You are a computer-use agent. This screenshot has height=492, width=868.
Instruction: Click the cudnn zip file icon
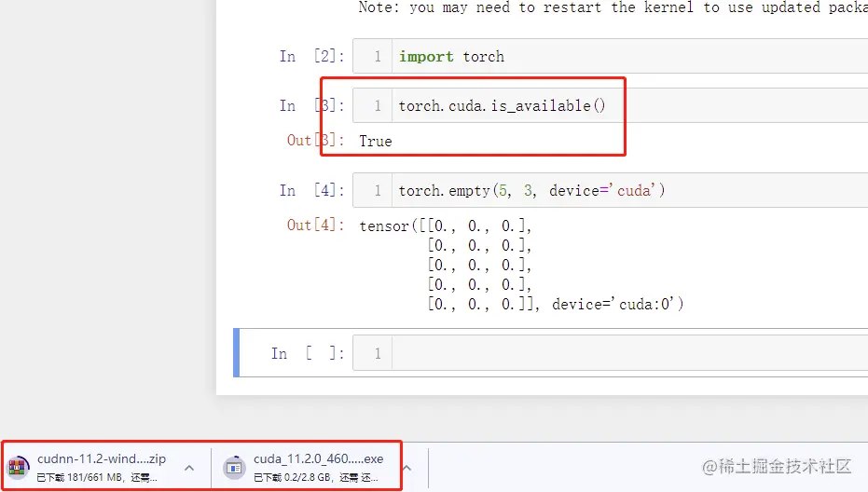coord(18,467)
